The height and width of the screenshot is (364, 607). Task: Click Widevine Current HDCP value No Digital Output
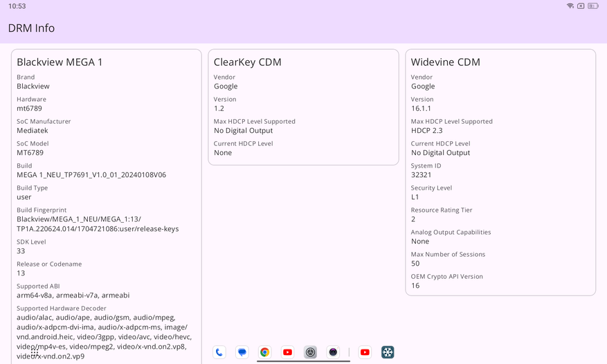[x=440, y=153]
